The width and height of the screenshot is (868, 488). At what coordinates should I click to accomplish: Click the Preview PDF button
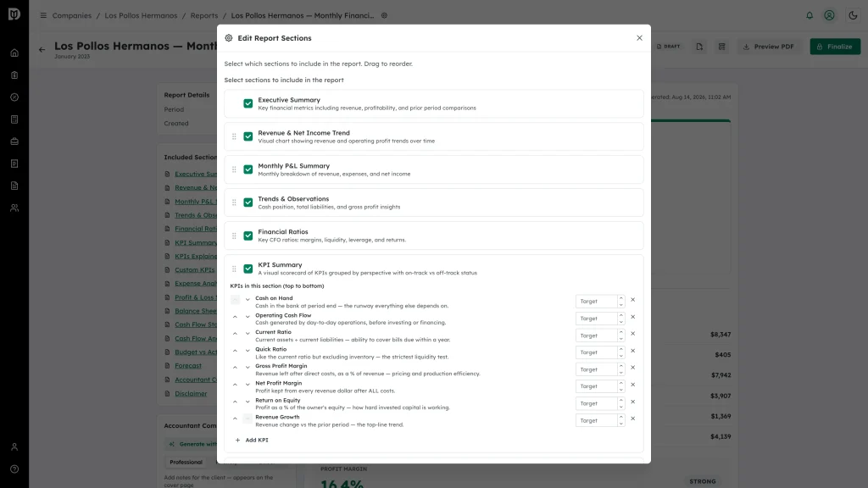point(768,47)
